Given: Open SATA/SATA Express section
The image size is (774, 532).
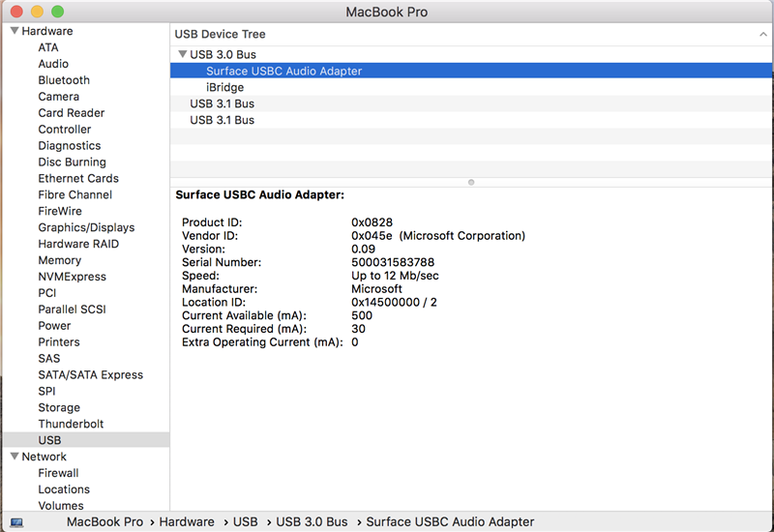Looking at the screenshot, I should pyautogui.click(x=91, y=374).
